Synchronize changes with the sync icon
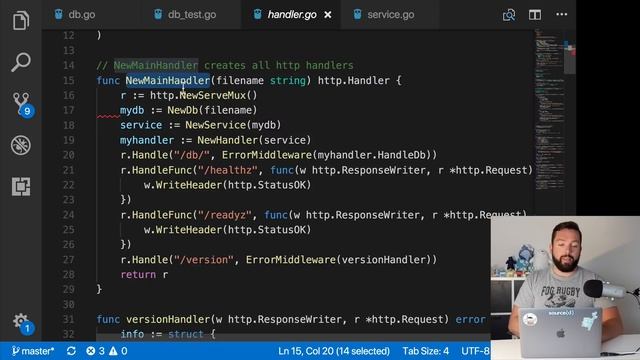640x360 pixels. [71, 351]
